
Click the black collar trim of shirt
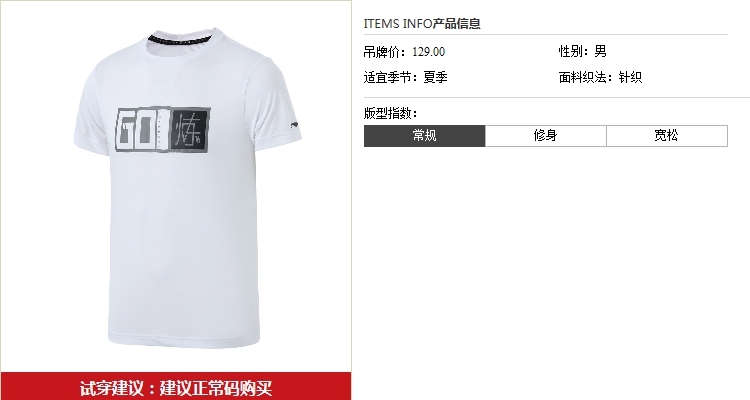click(x=180, y=38)
